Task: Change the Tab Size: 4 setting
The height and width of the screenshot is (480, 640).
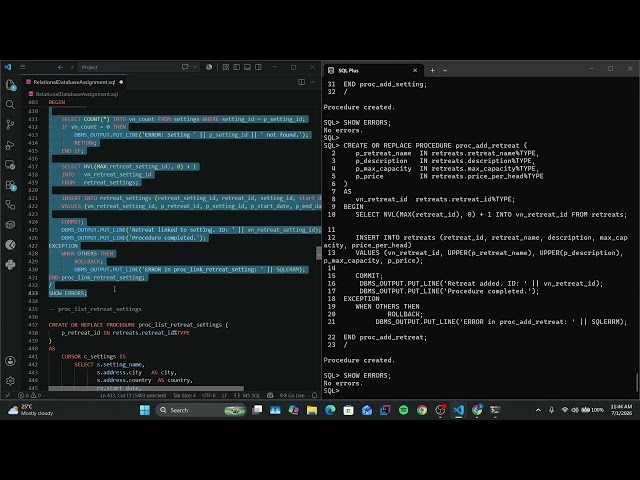Action: coord(184,395)
